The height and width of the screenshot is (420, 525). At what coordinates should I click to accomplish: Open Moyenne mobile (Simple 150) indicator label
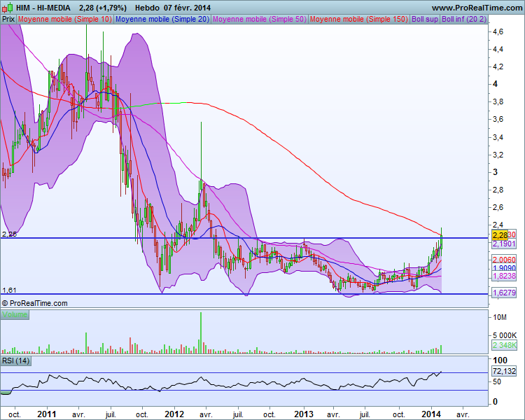[x=359, y=19]
